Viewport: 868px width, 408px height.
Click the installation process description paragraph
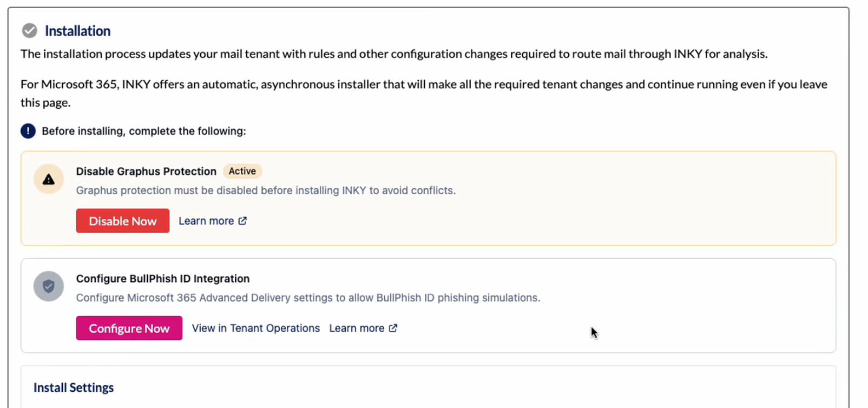tap(394, 54)
